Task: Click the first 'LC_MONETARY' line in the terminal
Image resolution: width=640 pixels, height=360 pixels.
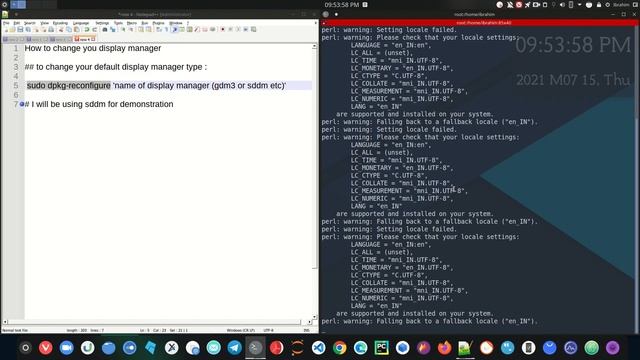Action: click(x=402, y=68)
